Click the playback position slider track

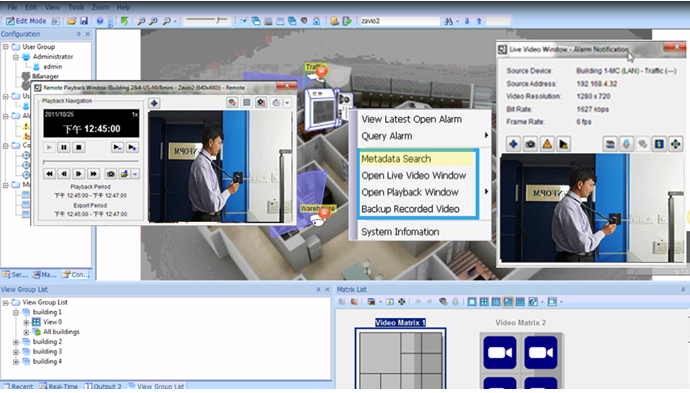point(91,162)
